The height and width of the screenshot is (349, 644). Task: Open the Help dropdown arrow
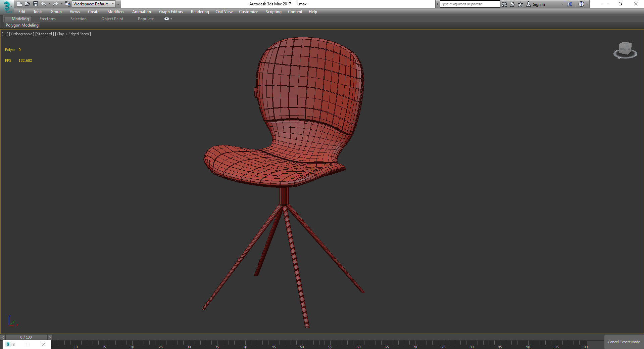click(x=587, y=4)
